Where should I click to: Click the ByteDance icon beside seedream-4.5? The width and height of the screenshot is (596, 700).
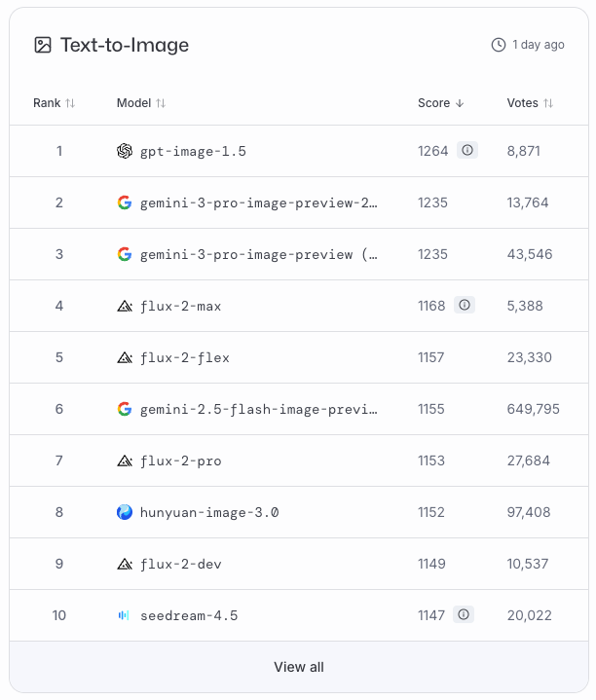click(x=124, y=615)
